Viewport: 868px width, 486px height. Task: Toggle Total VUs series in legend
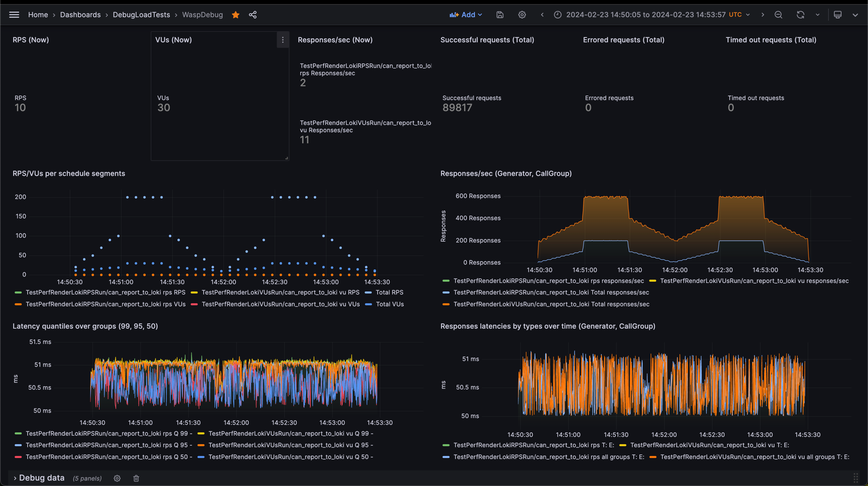click(x=390, y=304)
